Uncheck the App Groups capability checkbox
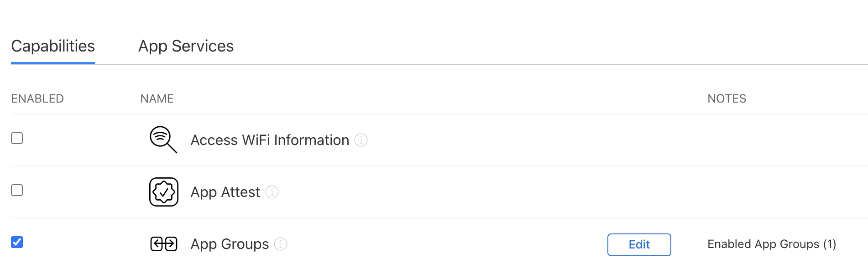The width and height of the screenshot is (868, 269). [x=17, y=242]
